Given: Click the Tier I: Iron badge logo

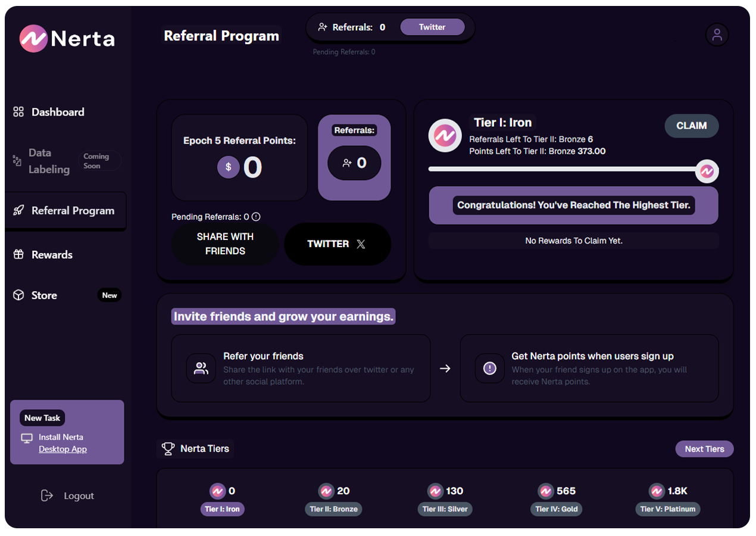Looking at the screenshot, I should [446, 136].
